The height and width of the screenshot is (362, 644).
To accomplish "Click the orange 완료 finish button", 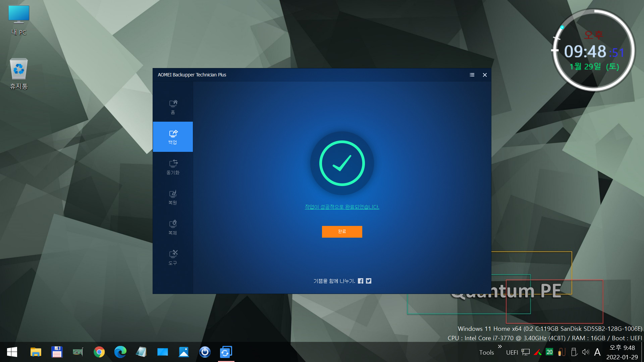I will [342, 232].
